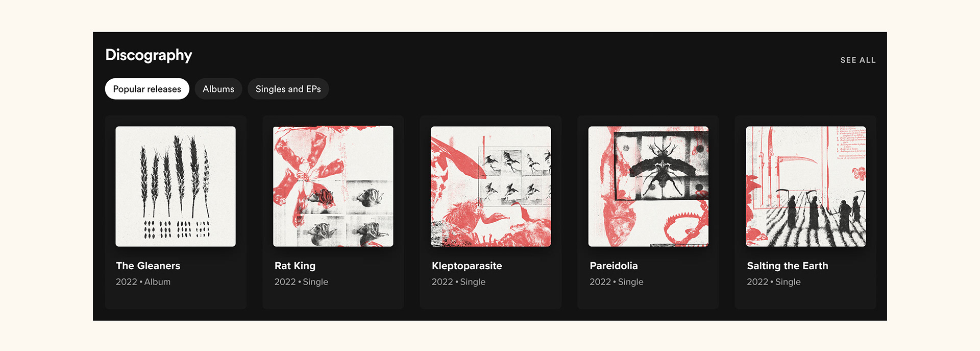This screenshot has width=980, height=351.
Task: Open the Pareidolia insect cover art
Action: [648, 186]
